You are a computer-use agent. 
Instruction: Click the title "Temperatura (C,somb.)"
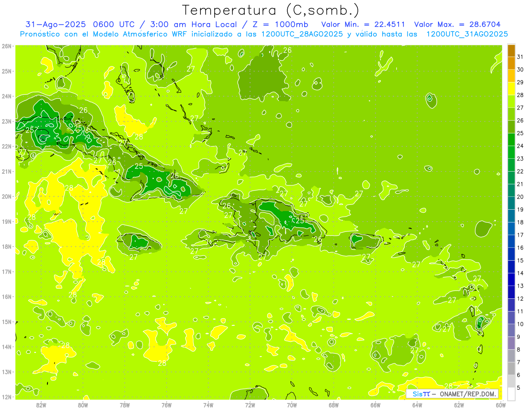[271, 10]
